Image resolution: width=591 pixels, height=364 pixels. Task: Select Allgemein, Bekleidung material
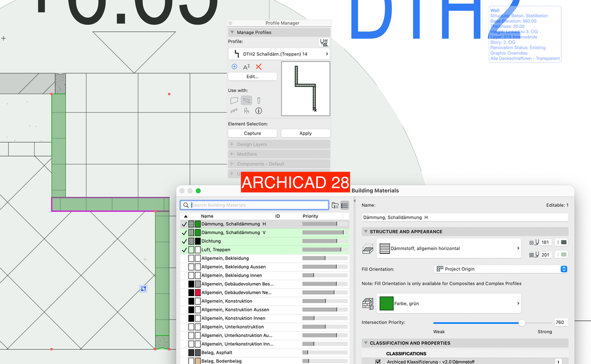click(x=264, y=258)
